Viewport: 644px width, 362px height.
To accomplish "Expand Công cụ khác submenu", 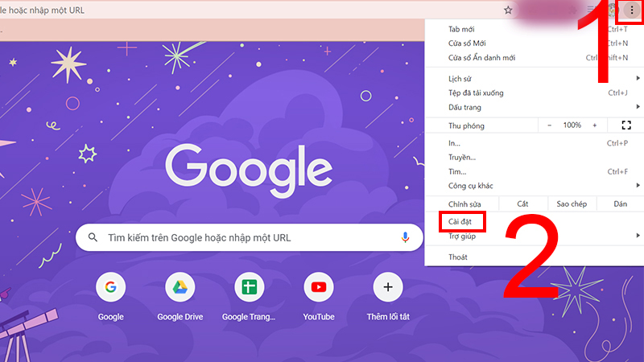I will [x=535, y=186].
